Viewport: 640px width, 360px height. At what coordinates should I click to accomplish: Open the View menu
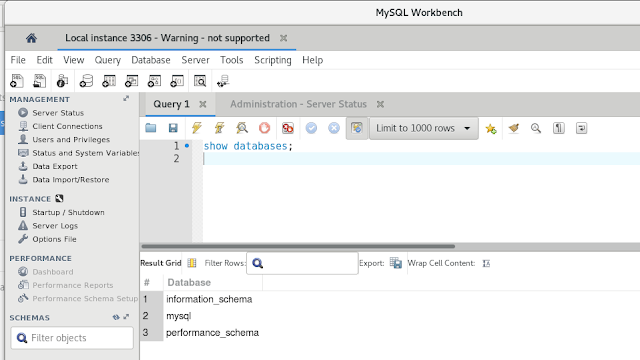click(x=73, y=60)
